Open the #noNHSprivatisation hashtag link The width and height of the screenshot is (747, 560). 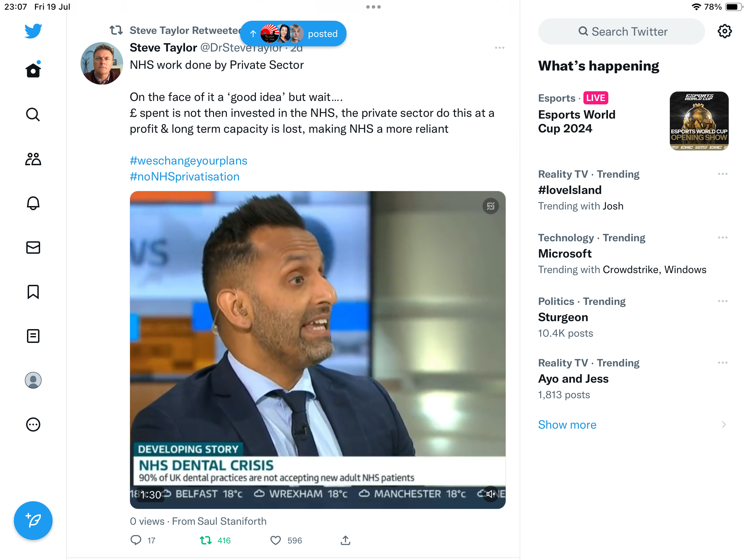[x=185, y=177]
